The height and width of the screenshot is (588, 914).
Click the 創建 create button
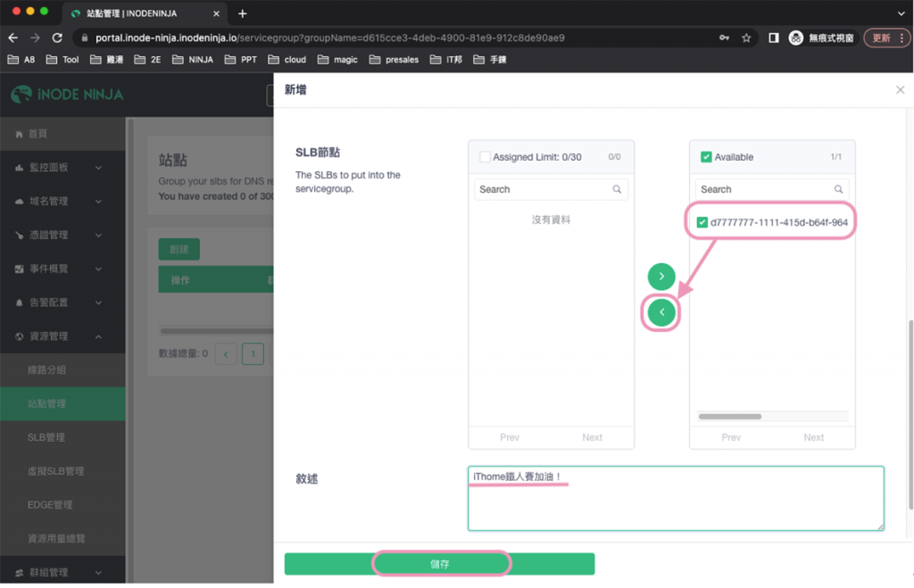click(x=179, y=250)
